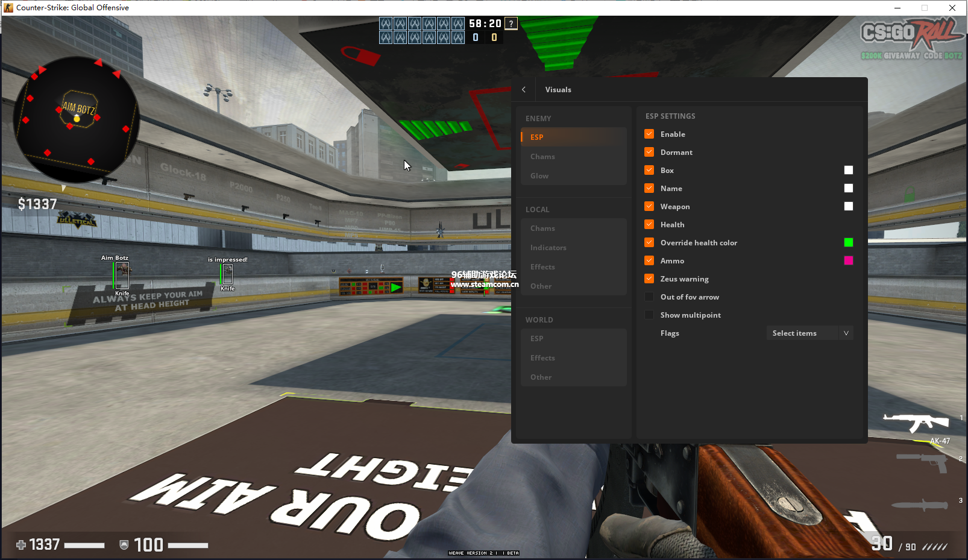968x560 pixels.
Task: Open the pink Ammo color swatch
Action: (849, 260)
